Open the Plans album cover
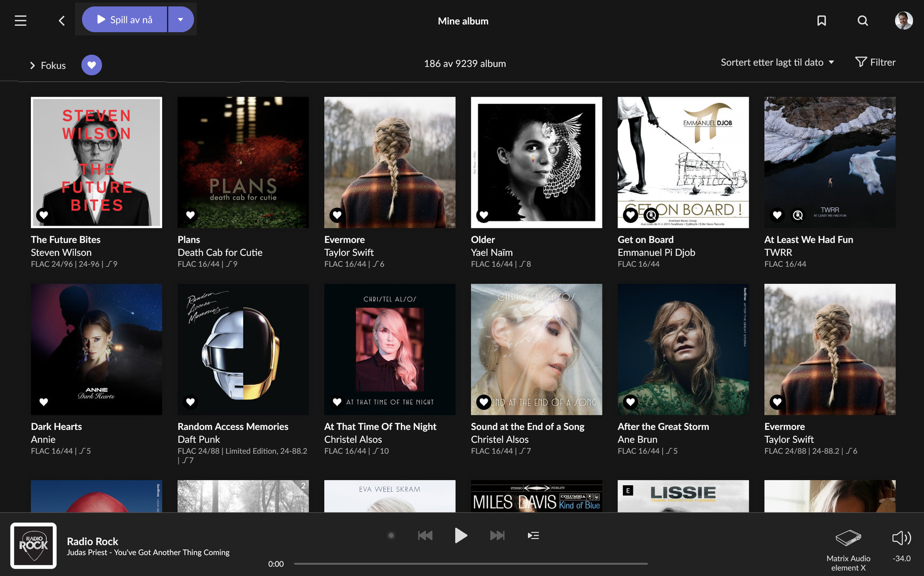Image resolution: width=924 pixels, height=576 pixels. coord(243,162)
